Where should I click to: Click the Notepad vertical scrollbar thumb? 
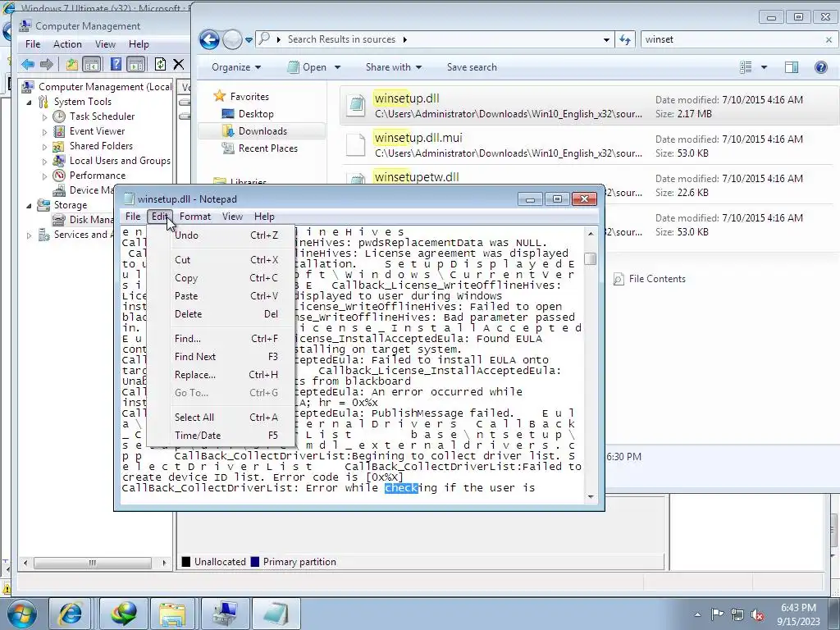[591, 258]
